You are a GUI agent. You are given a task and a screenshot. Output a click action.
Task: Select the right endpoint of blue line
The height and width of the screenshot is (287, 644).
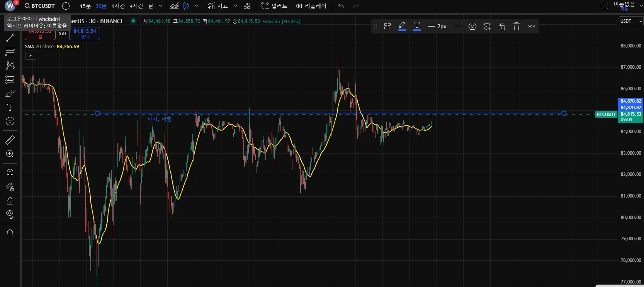point(564,113)
